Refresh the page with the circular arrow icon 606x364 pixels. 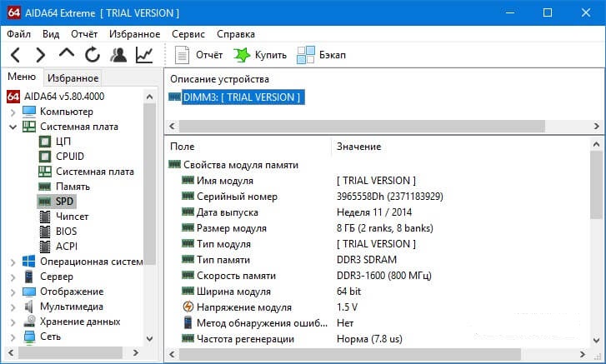pos(93,55)
